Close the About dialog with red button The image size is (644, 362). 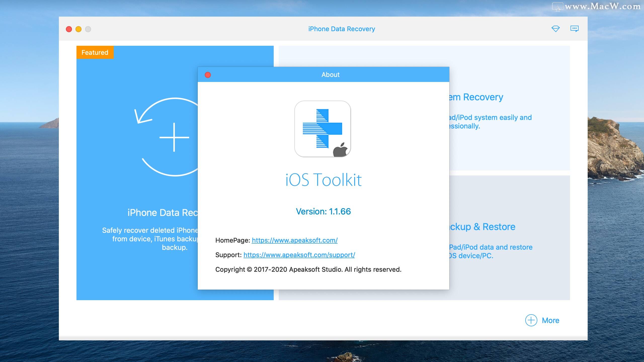pyautogui.click(x=208, y=75)
